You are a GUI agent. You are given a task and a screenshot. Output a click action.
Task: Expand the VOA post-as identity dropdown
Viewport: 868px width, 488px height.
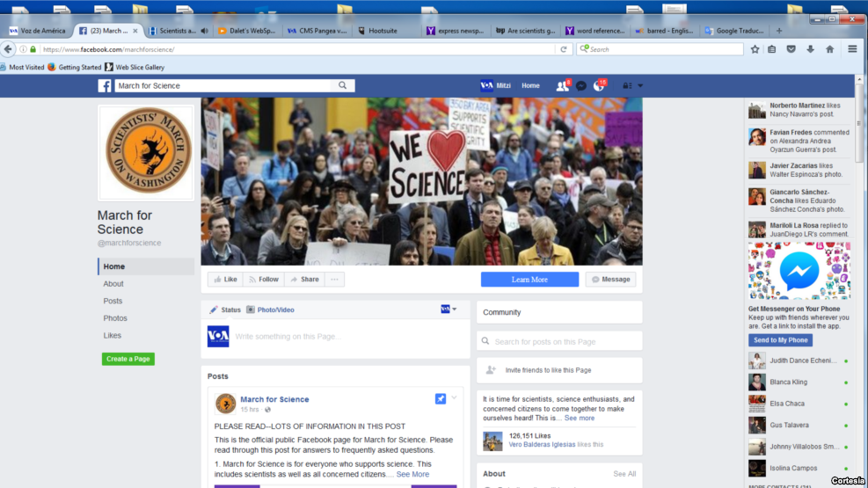(x=449, y=310)
